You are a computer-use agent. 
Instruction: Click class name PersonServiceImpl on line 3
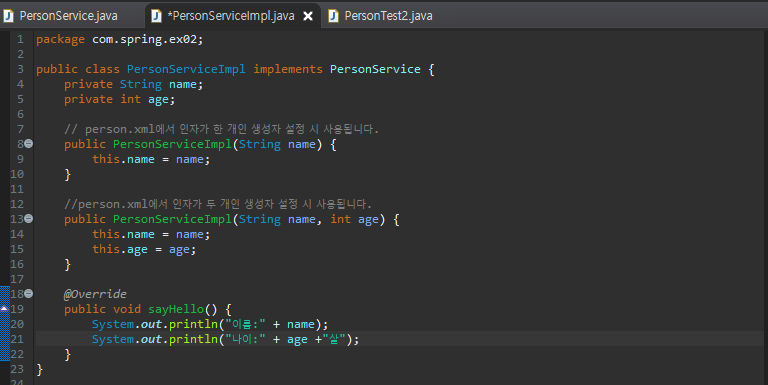[x=186, y=69]
